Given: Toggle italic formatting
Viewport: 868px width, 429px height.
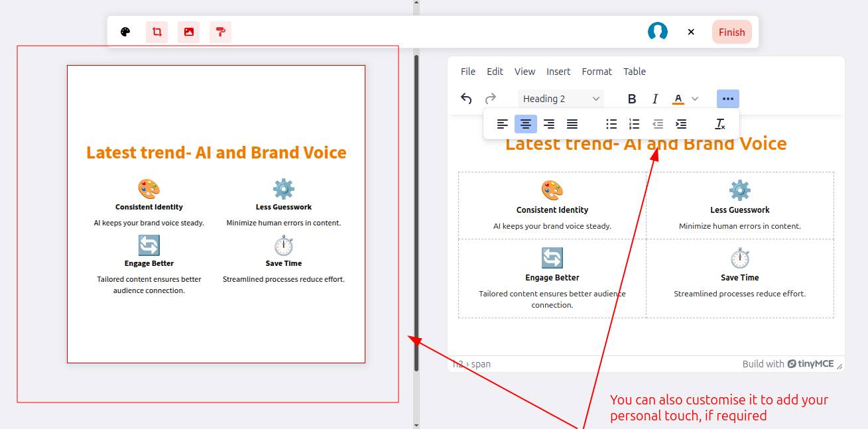Looking at the screenshot, I should tap(655, 99).
